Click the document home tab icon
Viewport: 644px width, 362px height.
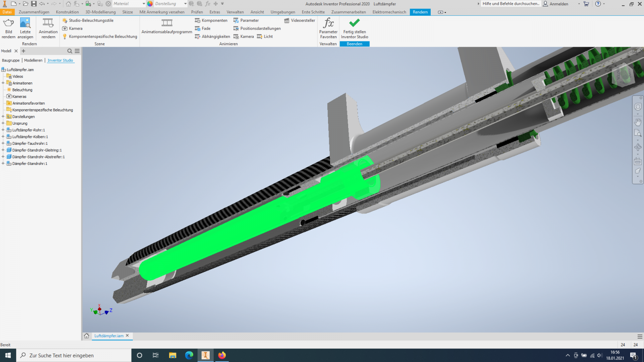pos(87,336)
